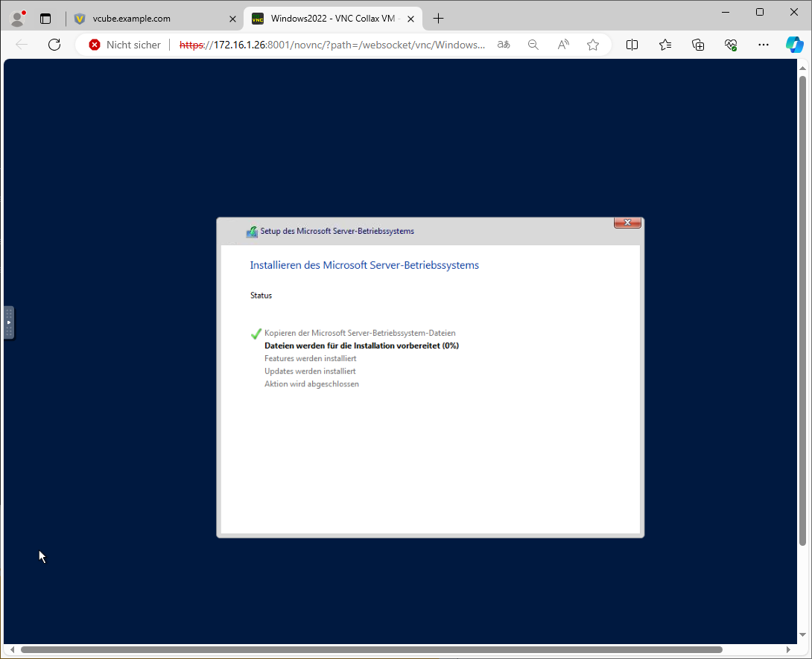Go back to the previous page
This screenshot has width=812, height=659.
tap(22, 45)
